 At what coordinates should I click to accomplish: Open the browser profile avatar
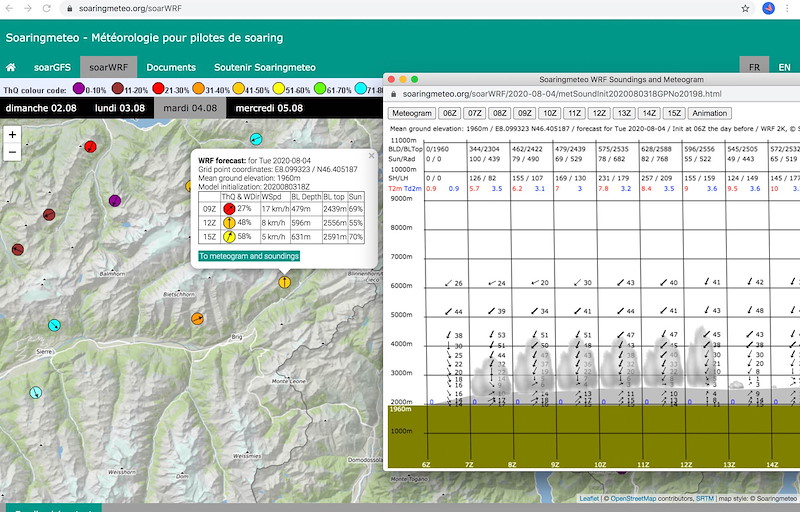768,8
